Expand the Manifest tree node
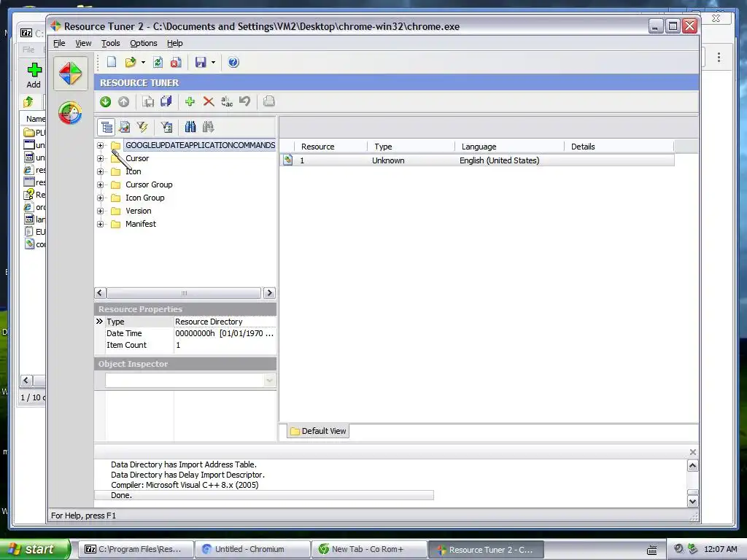This screenshot has height=560, width=747. 100,224
